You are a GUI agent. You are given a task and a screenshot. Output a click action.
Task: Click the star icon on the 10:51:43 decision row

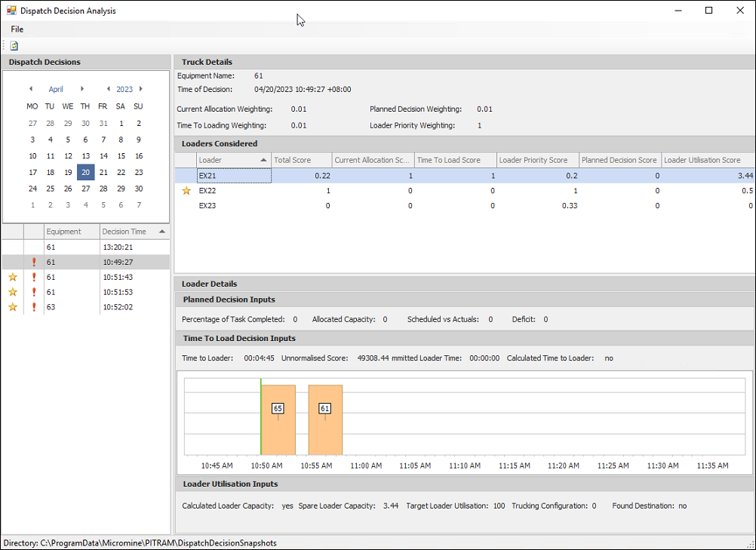click(x=12, y=277)
